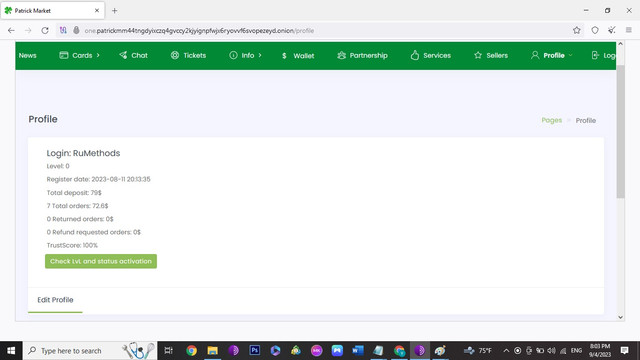Click the onion site security icon

pos(76,30)
